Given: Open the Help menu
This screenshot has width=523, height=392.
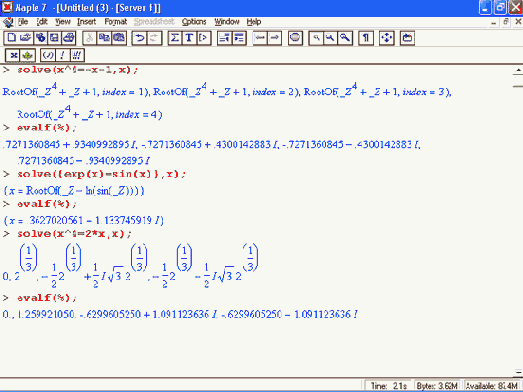Looking at the screenshot, I should 254,22.
